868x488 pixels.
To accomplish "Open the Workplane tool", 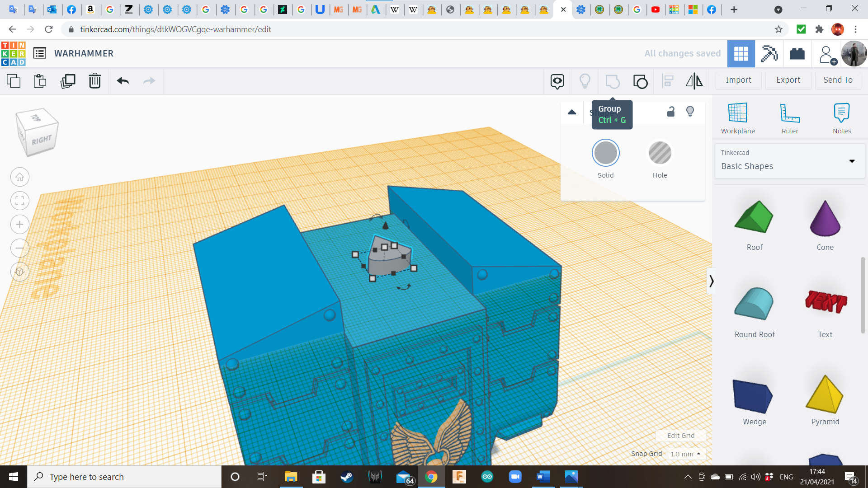I will (x=737, y=118).
